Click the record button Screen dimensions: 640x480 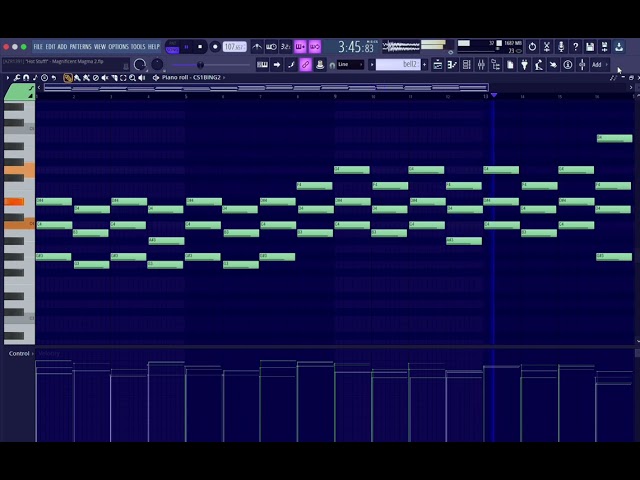(x=215, y=47)
